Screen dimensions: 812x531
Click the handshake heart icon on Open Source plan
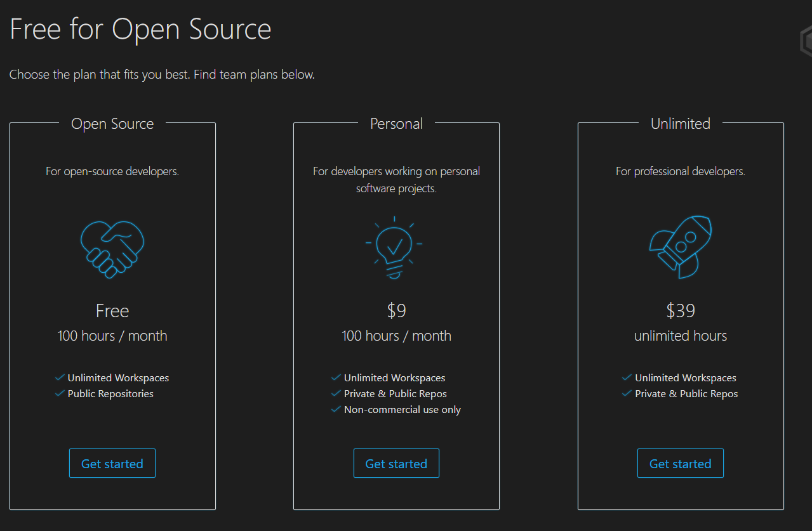[112, 249]
